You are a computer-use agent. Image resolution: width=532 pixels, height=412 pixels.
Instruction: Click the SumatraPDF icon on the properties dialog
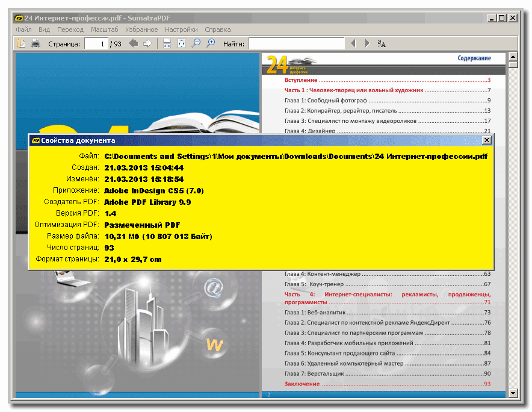click(36, 140)
